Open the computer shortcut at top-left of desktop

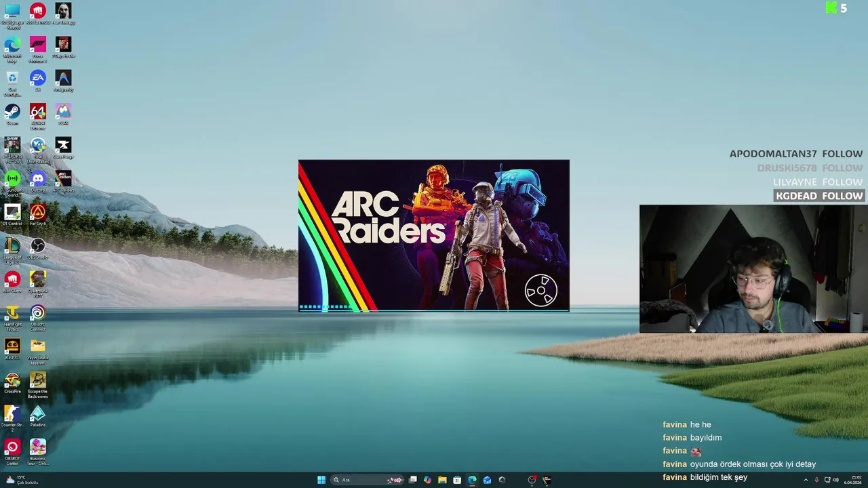coord(12,16)
